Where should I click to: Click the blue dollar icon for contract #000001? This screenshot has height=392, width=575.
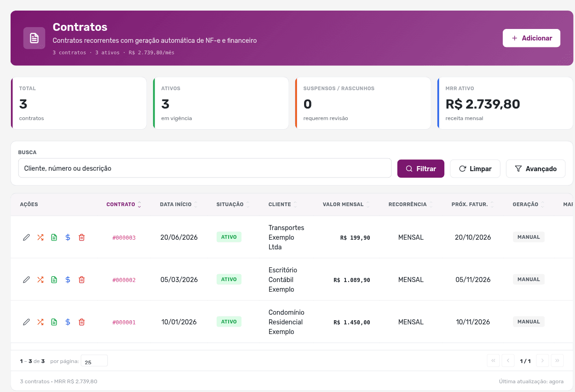click(x=68, y=322)
